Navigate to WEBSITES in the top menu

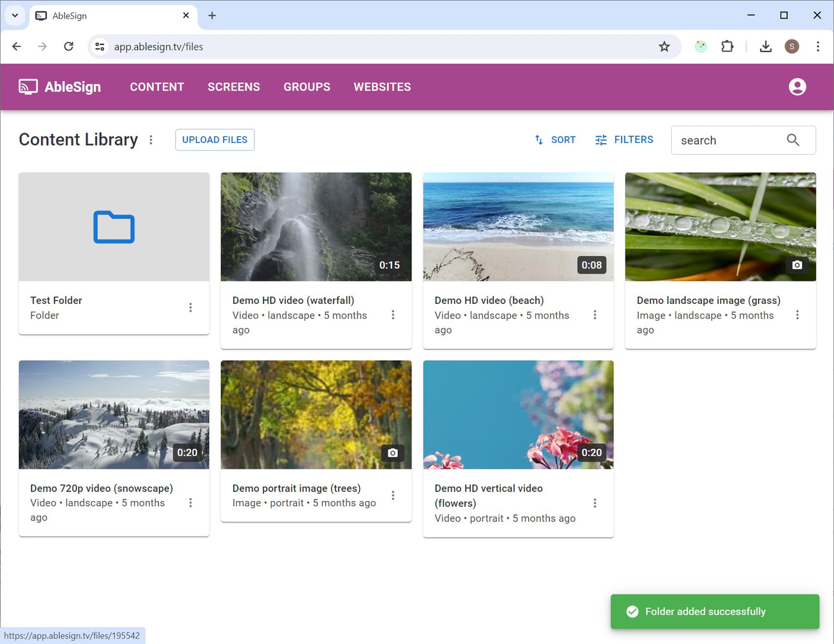[382, 87]
